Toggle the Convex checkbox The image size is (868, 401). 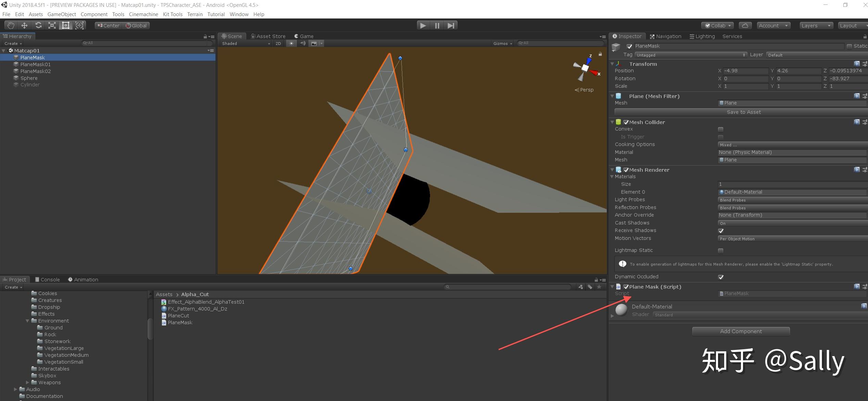click(720, 129)
